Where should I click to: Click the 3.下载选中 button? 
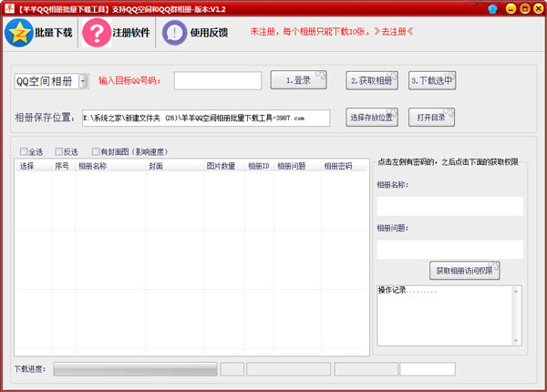[432, 81]
